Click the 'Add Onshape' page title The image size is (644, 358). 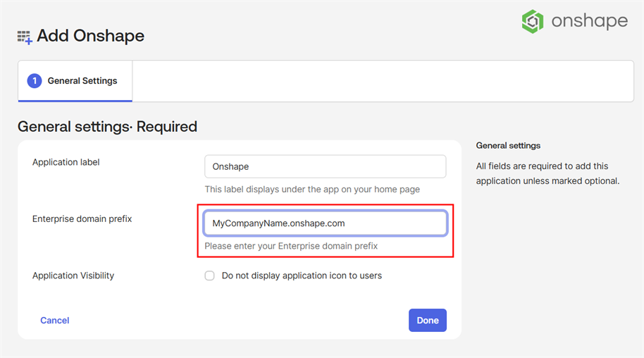pos(90,36)
